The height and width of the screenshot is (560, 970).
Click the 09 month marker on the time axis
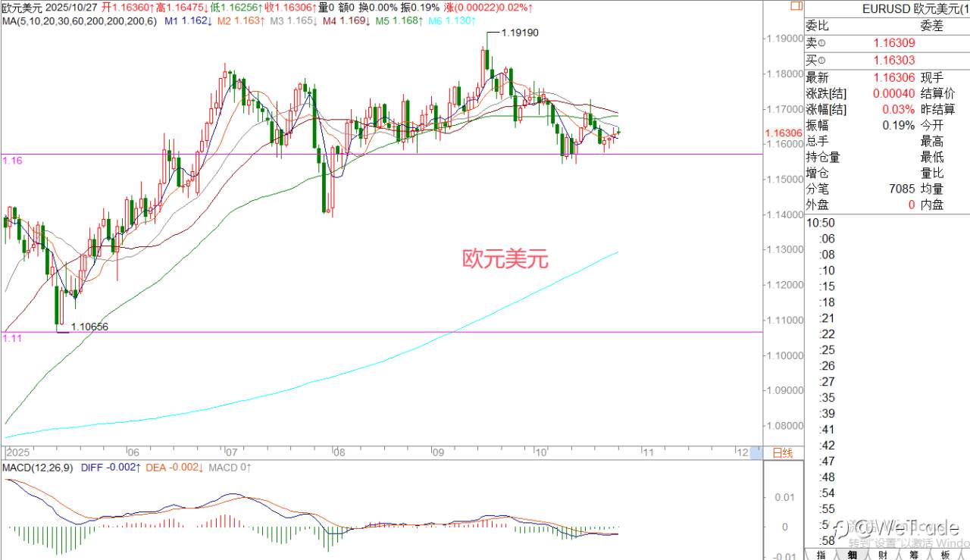(437, 452)
